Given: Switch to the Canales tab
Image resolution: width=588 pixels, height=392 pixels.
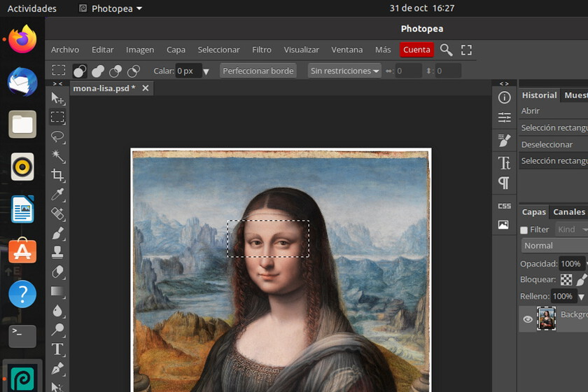Looking at the screenshot, I should (x=568, y=212).
